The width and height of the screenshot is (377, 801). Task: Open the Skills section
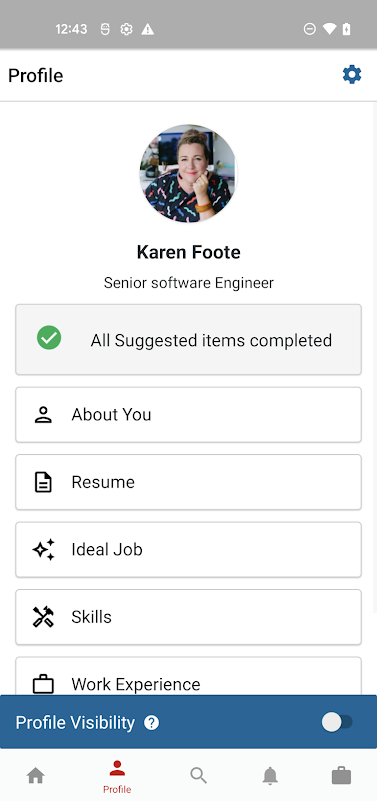[x=188, y=617]
